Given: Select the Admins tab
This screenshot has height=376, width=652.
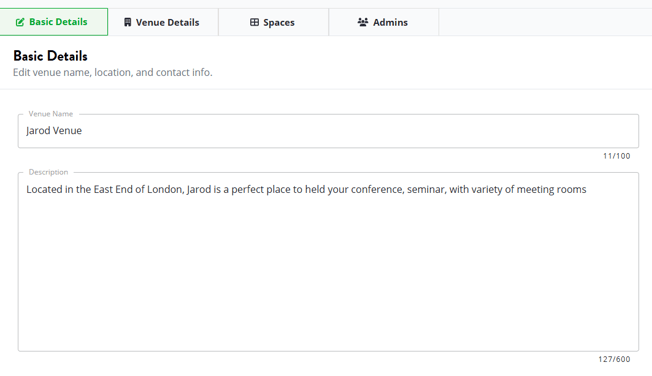Looking at the screenshot, I should click(x=383, y=22).
